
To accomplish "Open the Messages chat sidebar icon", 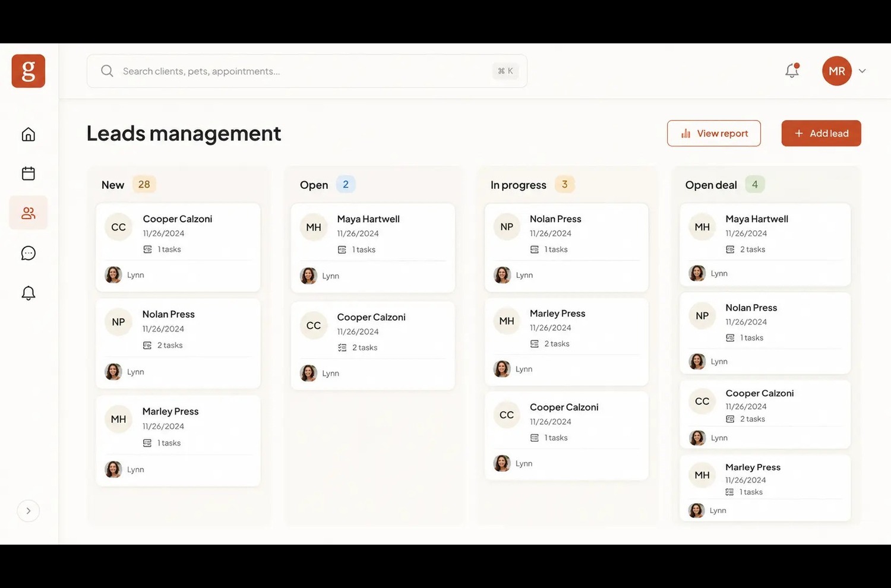I will 29,253.
